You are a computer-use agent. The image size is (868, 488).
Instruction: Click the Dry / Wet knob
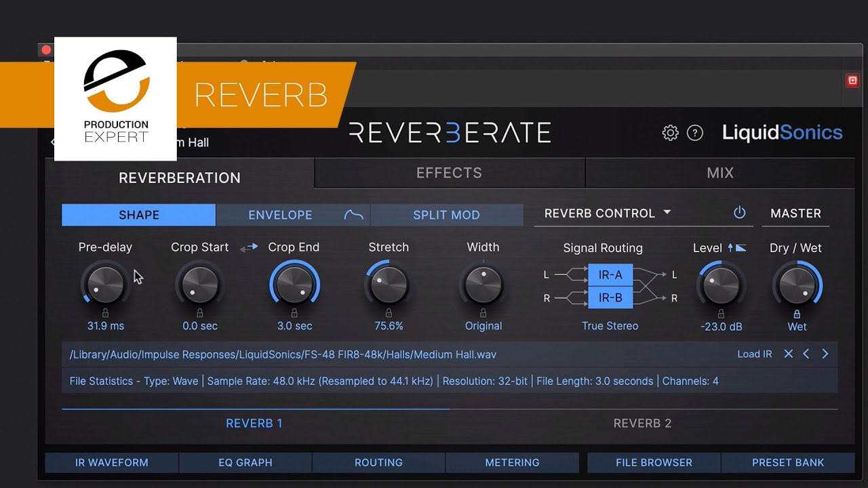(x=797, y=285)
